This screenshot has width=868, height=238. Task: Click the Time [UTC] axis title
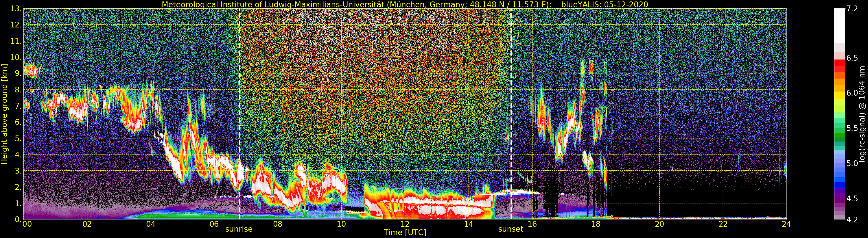405,233
